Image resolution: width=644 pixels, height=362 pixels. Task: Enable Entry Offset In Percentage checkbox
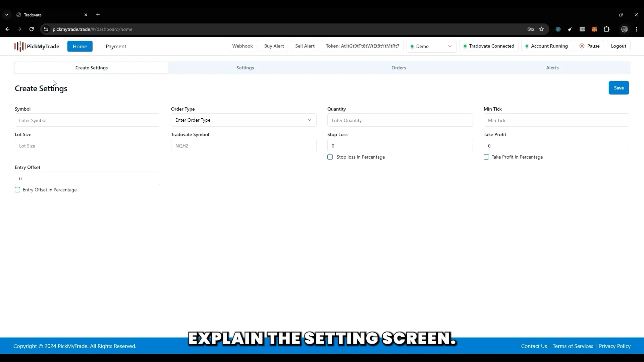(17, 190)
